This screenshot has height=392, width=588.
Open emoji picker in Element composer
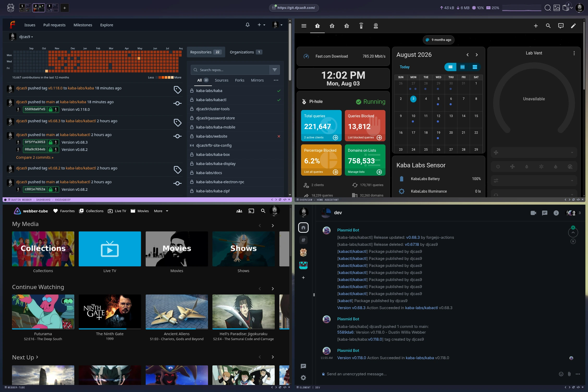(561, 374)
